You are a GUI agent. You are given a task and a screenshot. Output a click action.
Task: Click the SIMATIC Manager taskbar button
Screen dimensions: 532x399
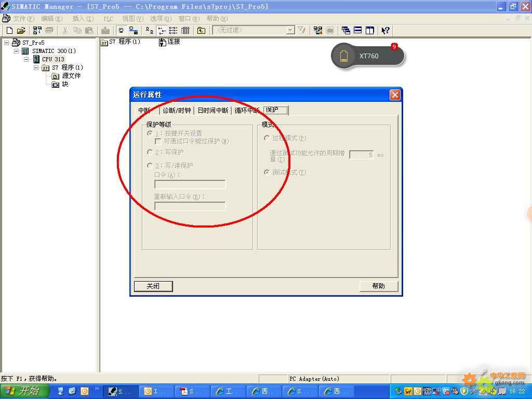119,391
